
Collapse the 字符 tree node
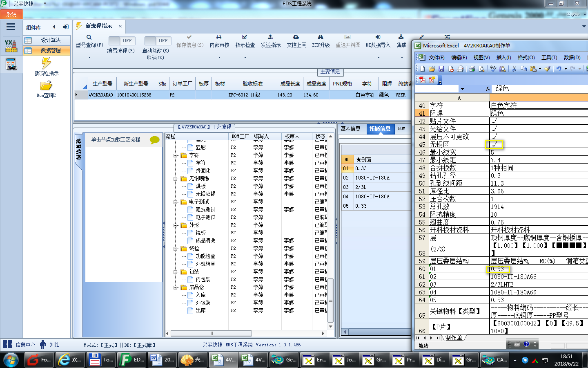click(x=175, y=155)
